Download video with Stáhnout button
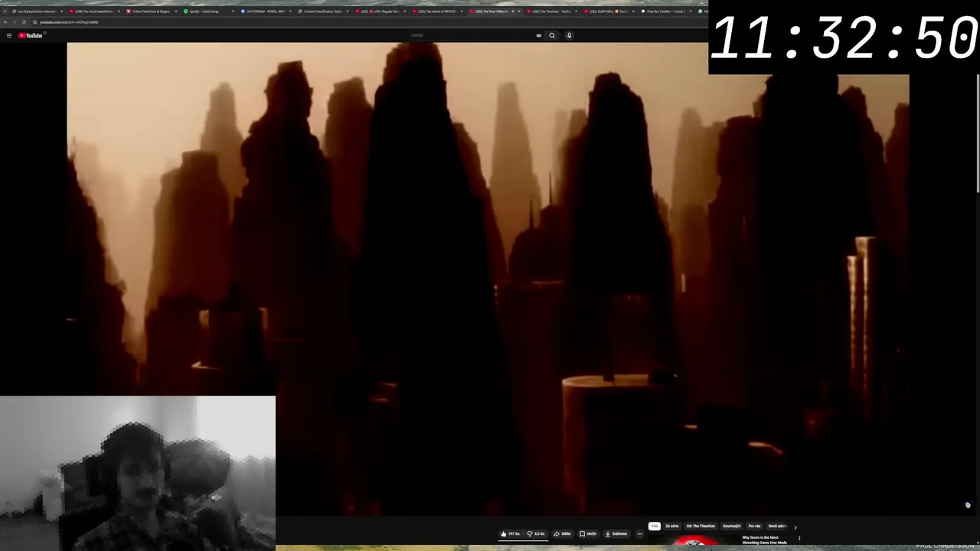 tap(616, 533)
